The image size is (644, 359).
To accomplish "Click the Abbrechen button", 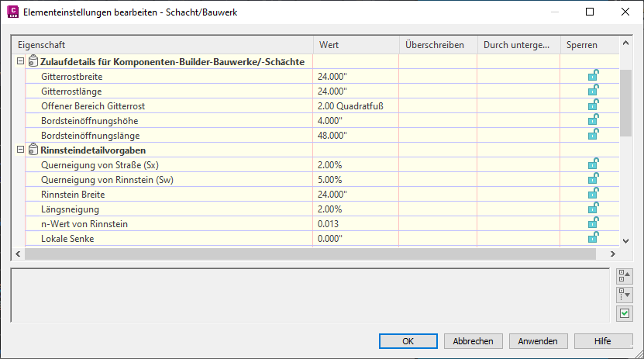I will (x=474, y=341).
